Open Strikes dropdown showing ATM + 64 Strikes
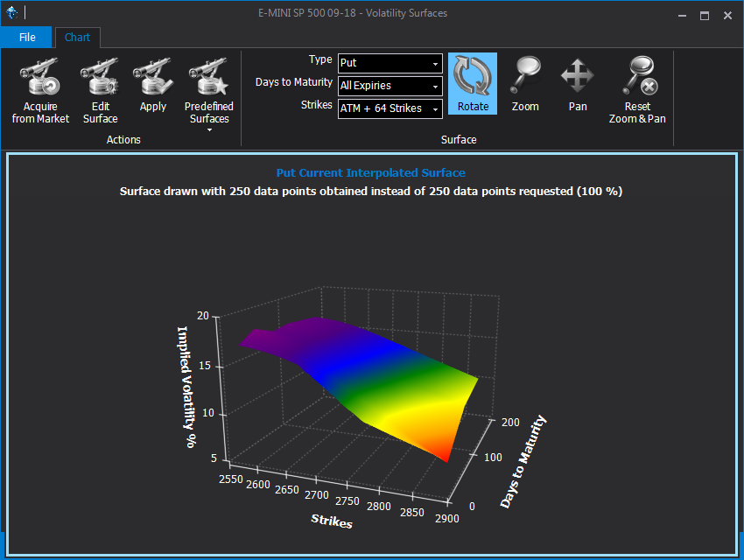Image resolution: width=744 pixels, height=560 pixels. click(x=390, y=108)
